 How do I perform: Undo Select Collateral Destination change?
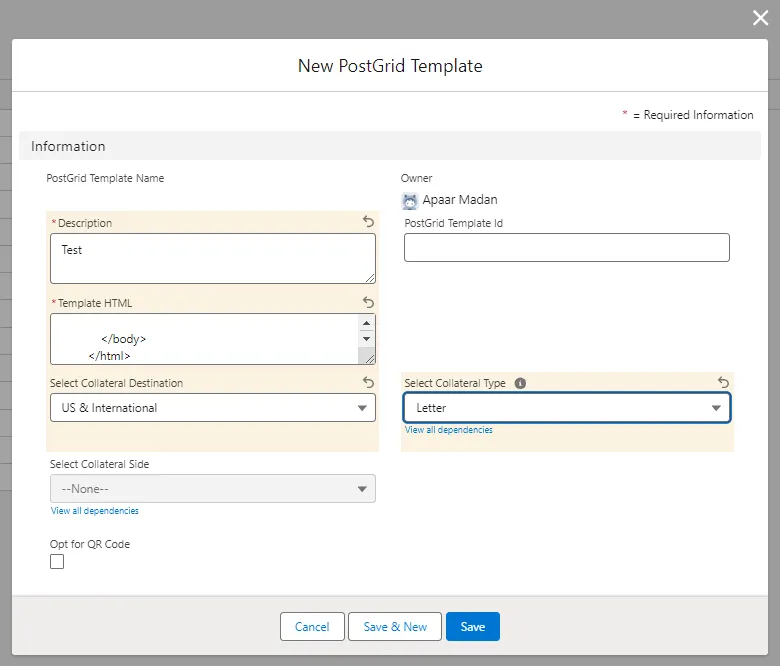368,382
